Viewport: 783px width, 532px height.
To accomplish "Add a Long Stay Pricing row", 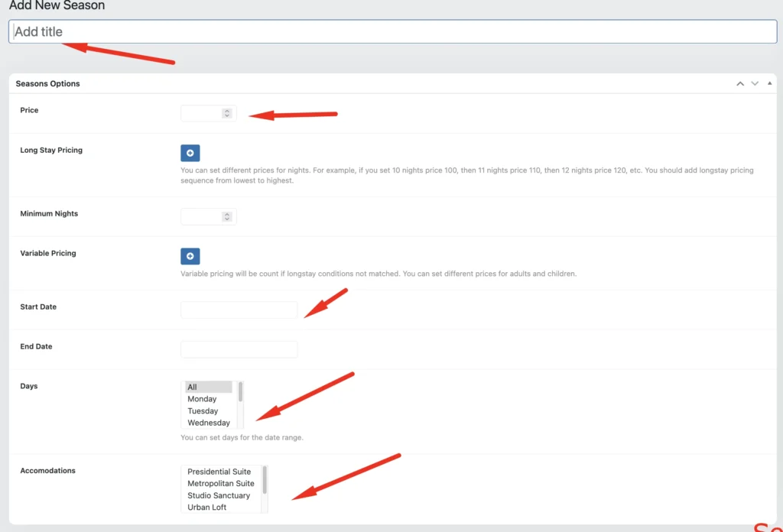I will [190, 153].
